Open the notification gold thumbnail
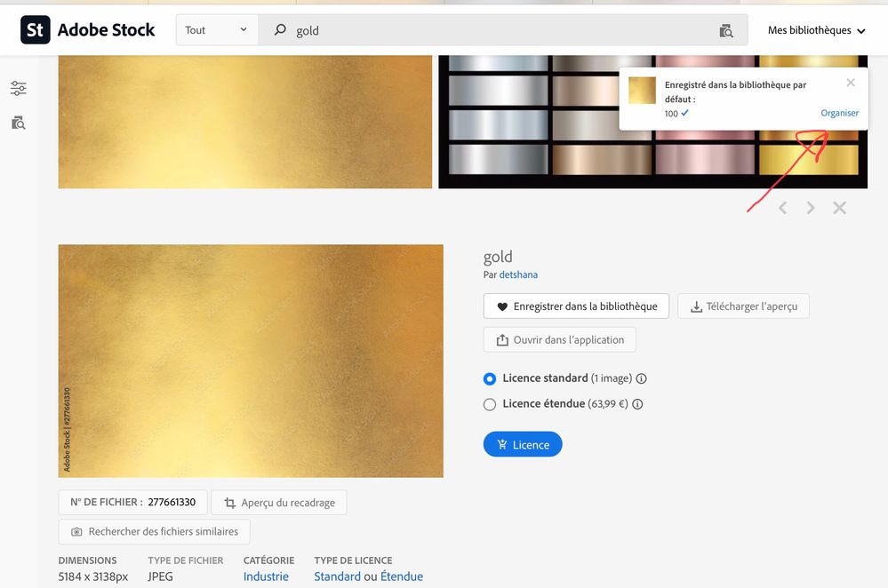The image size is (888, 588). pos(642,91)
